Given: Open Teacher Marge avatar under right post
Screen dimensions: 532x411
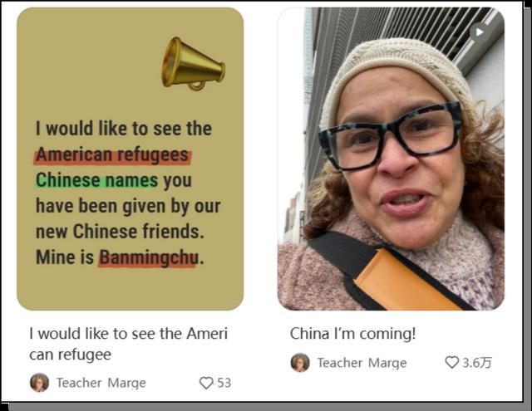Looking at the screenshot, I should coord(300,363).
